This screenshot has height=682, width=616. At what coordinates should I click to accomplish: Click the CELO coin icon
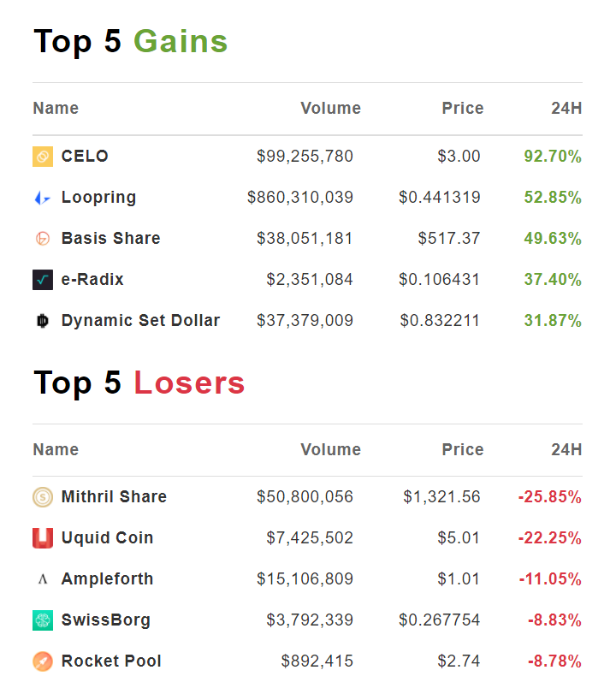43,157
